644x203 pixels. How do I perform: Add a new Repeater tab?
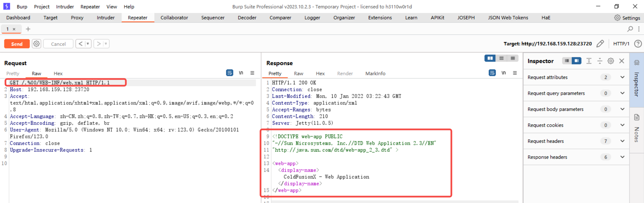28,29
